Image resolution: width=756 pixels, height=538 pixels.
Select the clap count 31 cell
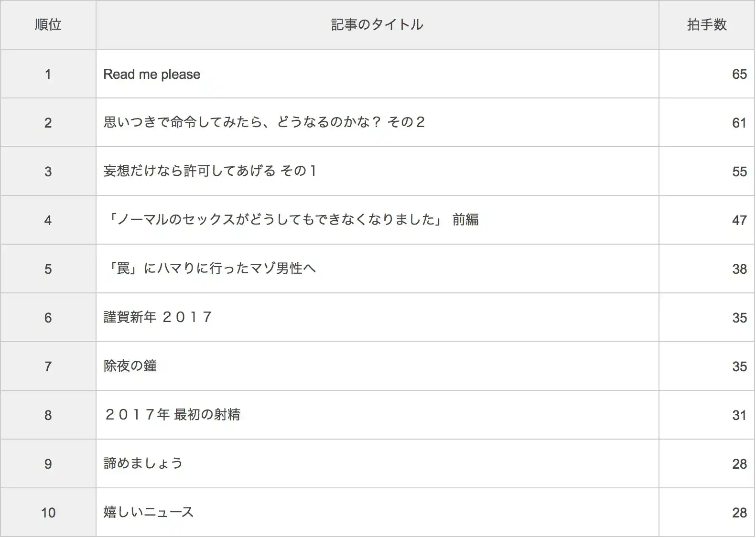[739, 416]
